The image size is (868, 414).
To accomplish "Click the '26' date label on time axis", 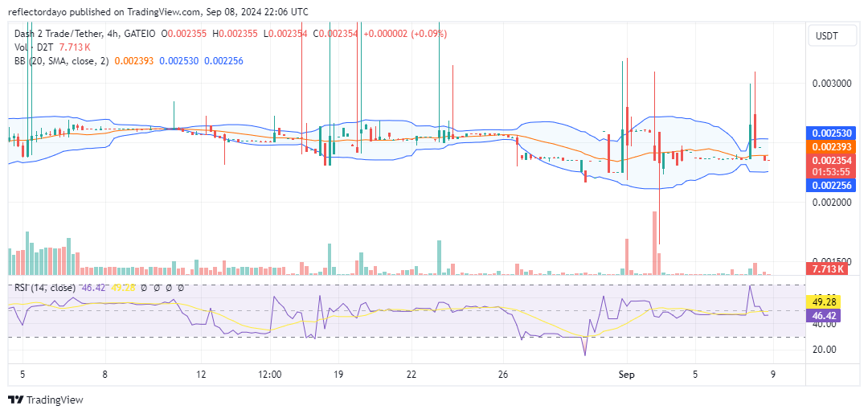I will [503, 375].
